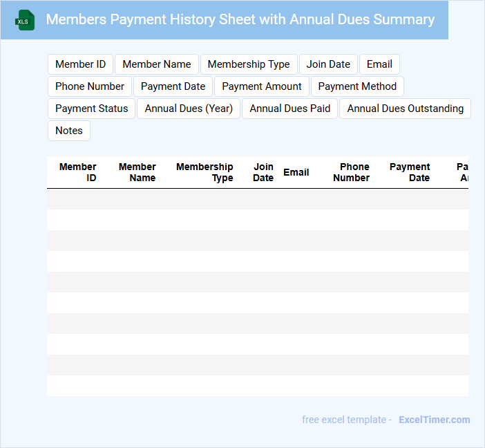Click the Payment Date tag
Viewport: 485px width, 448px height.
point(173,86)
